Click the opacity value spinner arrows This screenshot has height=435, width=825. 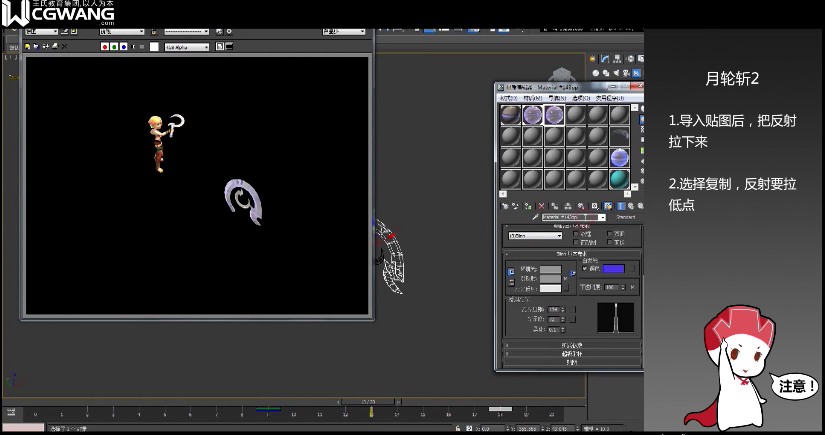[623, 287]
